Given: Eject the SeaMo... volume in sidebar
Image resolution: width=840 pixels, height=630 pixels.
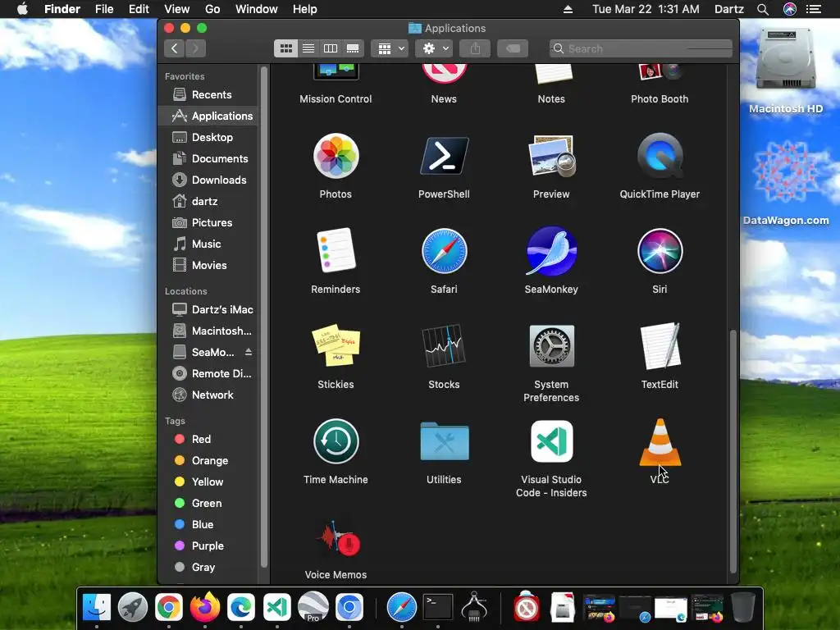Looking at the screenshot, I should pos(249,352).
